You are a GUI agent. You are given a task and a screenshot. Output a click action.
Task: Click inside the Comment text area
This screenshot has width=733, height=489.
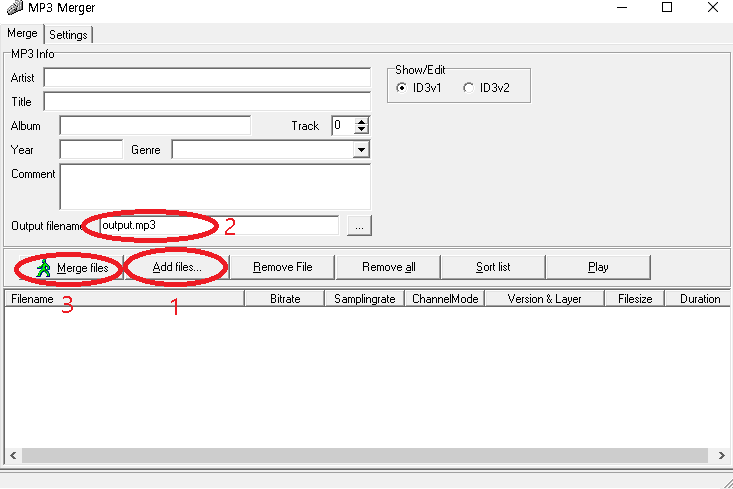pyautogui.click(x=215, y=187)
